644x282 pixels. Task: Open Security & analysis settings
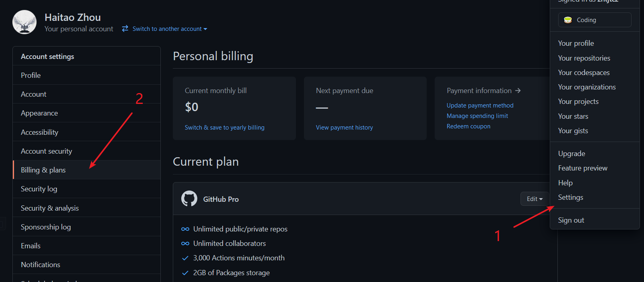click(x=87, y=208)
